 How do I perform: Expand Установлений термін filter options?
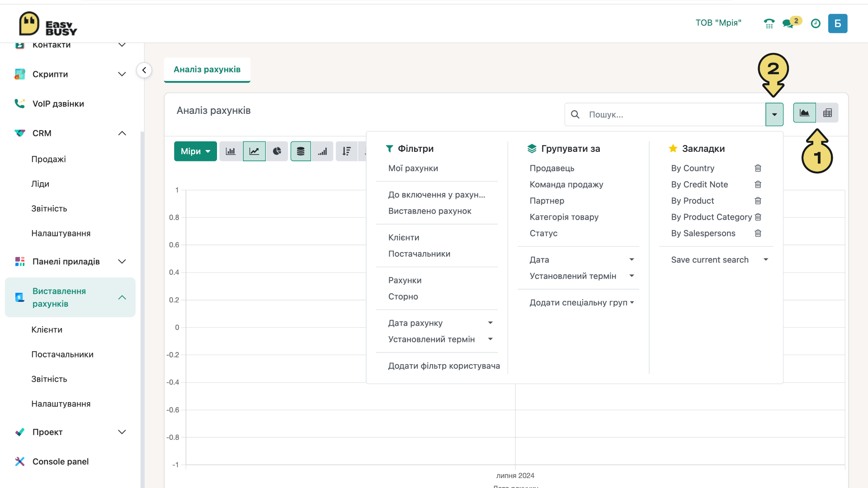click(x=490, y=339)
